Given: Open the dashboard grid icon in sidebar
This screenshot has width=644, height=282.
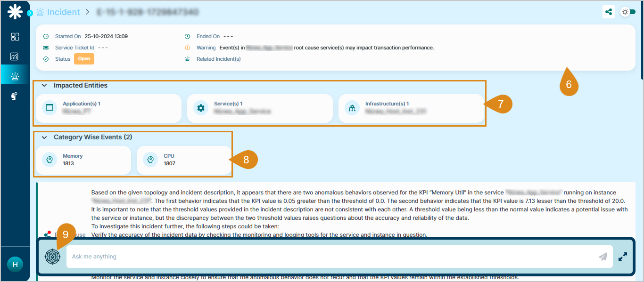Looking at the screenshot, I should click(15, 37).
